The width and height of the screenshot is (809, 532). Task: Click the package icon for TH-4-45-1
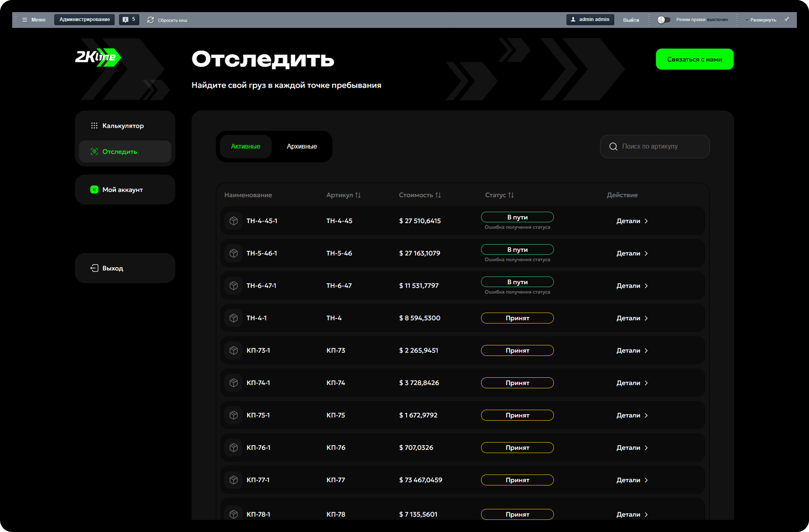234,221
